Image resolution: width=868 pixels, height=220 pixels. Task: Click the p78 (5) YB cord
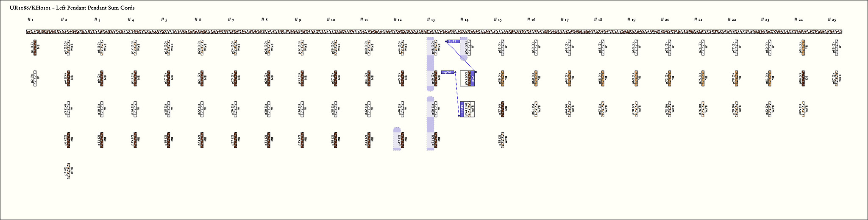[736, 78]
